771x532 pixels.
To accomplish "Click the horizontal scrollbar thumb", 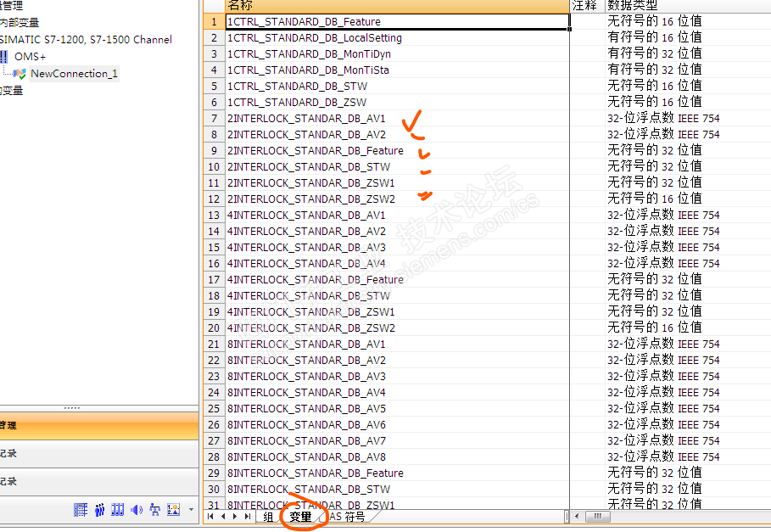I will tap(597, 517).
